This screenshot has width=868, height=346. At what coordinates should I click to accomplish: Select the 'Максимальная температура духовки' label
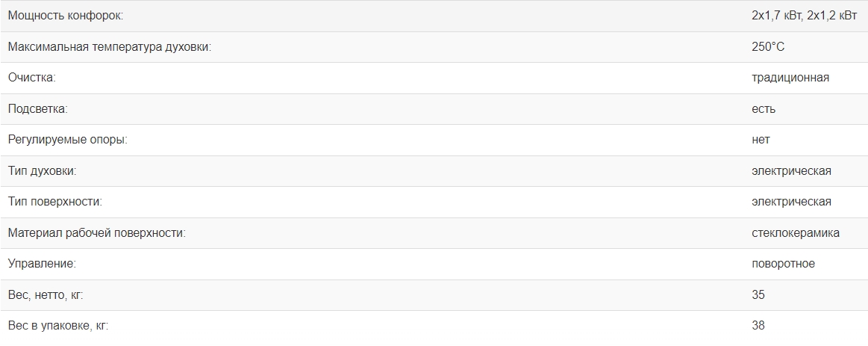(x=110, y=47)
